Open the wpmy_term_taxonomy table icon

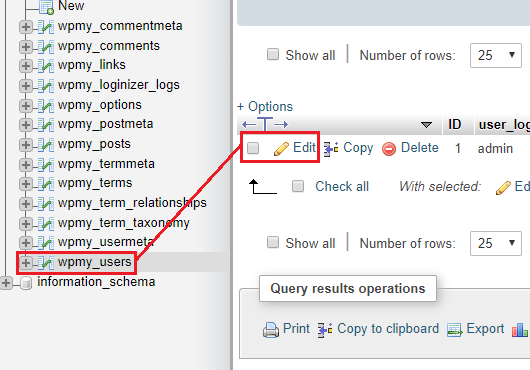tap(46, 224)
